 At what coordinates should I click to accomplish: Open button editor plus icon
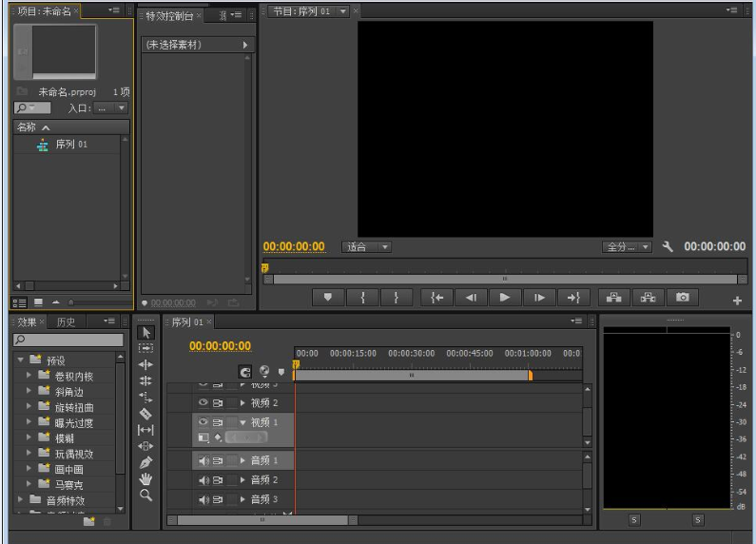(x=737, y=301)
